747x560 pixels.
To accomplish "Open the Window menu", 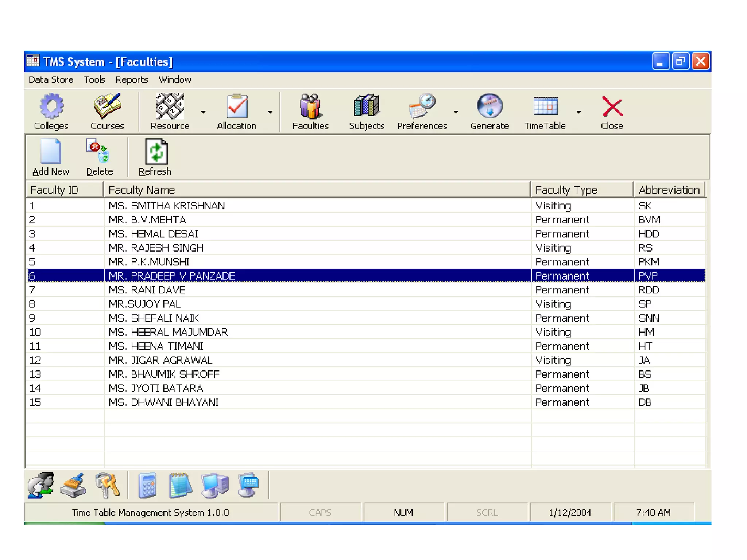I will 175,80.
